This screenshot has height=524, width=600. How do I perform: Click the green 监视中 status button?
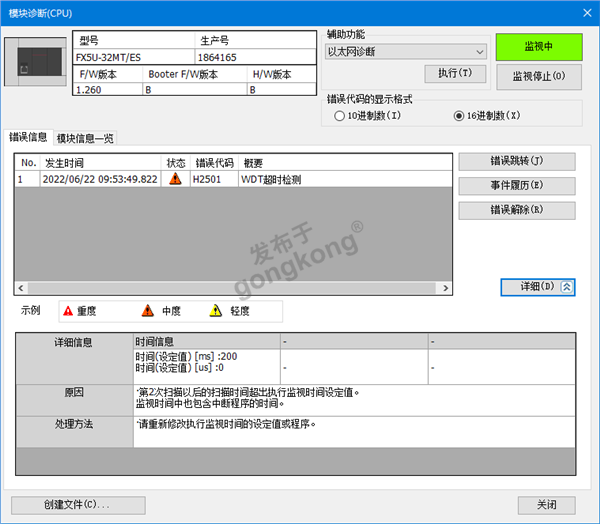click(539, 47)
